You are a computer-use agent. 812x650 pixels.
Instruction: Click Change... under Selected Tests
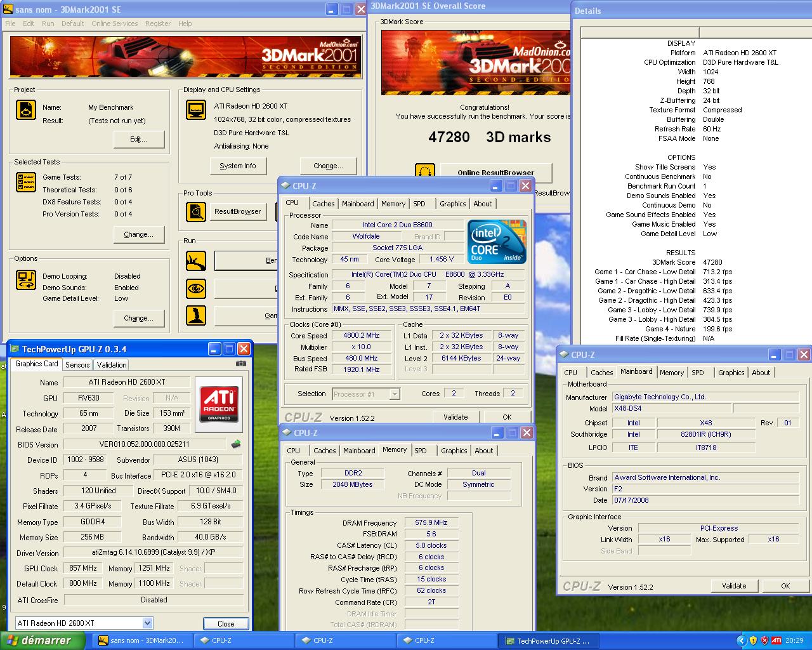[139, 234]
